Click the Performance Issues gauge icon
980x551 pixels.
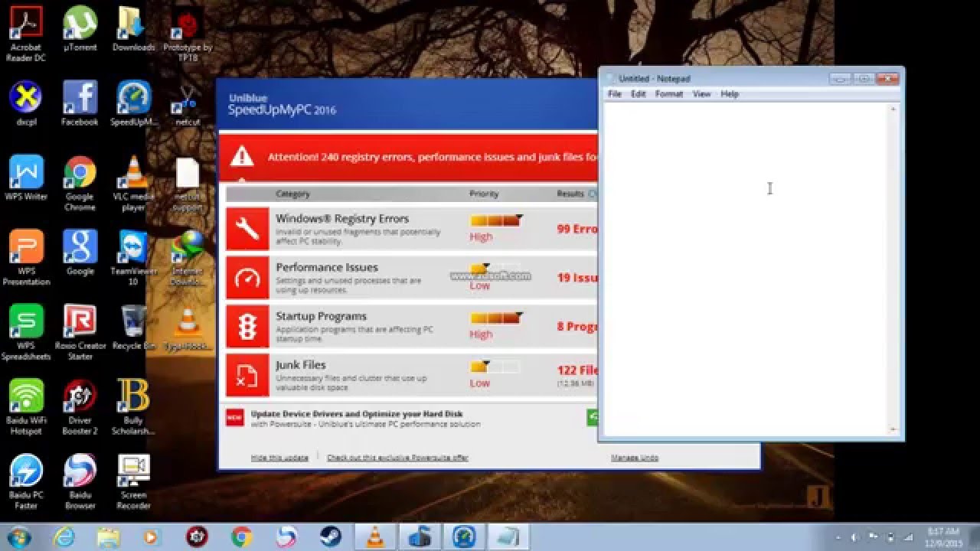[247, 278]
